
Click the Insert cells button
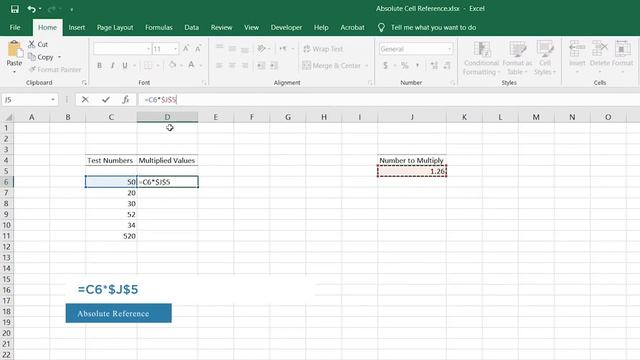pyautogui.click(x=577, y=57)
